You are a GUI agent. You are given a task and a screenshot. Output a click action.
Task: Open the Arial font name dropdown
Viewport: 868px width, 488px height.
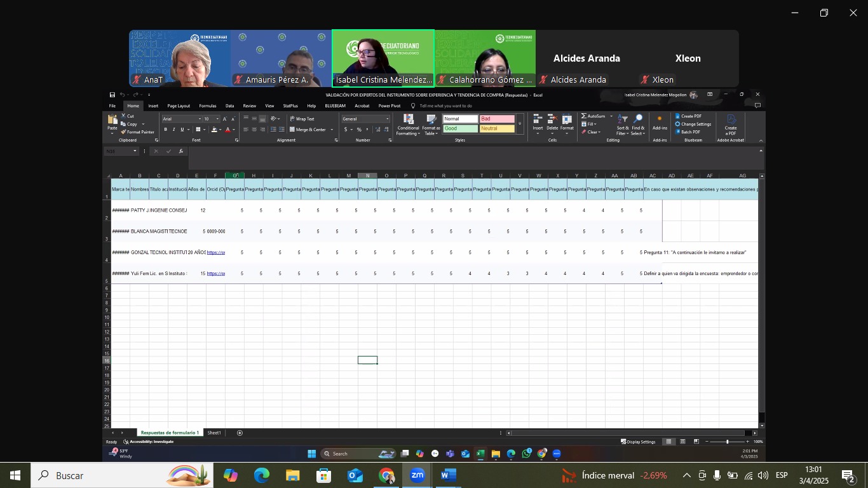[200, 119]
